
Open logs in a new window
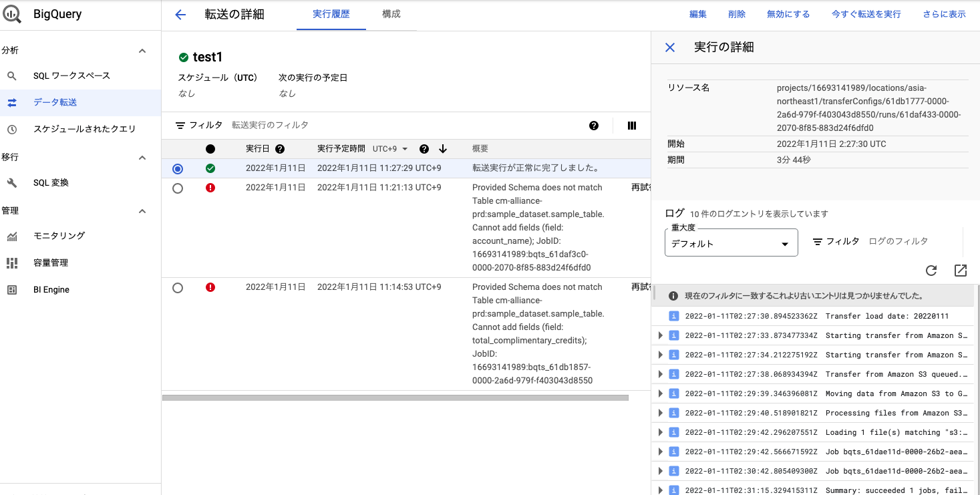[x=960, y=271]
